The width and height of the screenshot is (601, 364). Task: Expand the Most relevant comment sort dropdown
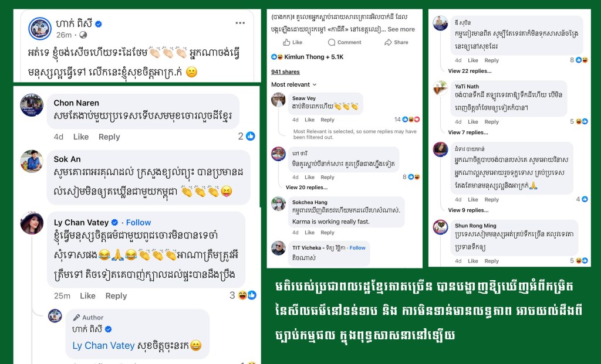[x=293, y=84]
